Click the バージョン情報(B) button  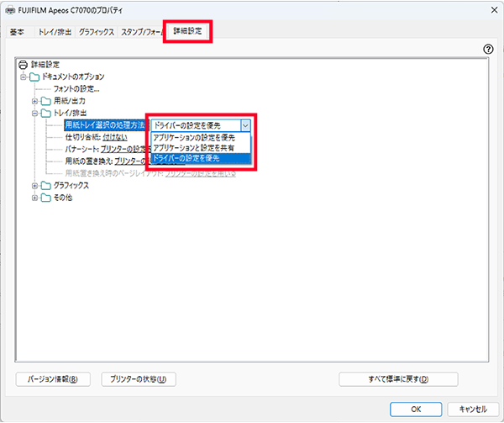pyautogui.click(x=53, y=379)
